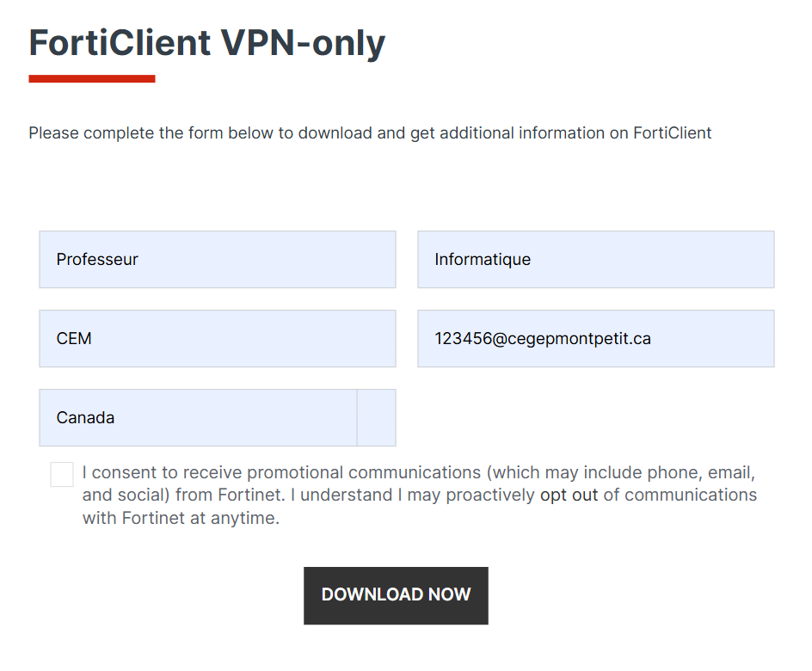
Task: Click 'with Fortinet at anytime.' text line
Action: coord(181,519)
